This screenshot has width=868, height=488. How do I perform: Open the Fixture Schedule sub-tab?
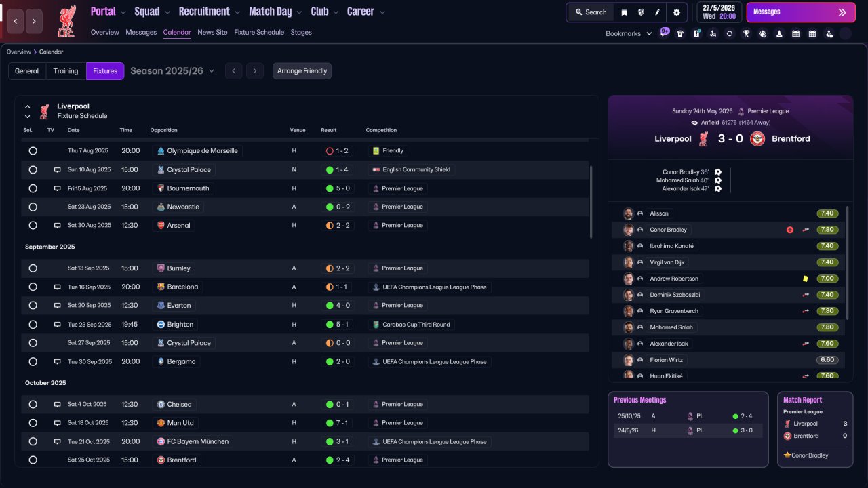259,32
